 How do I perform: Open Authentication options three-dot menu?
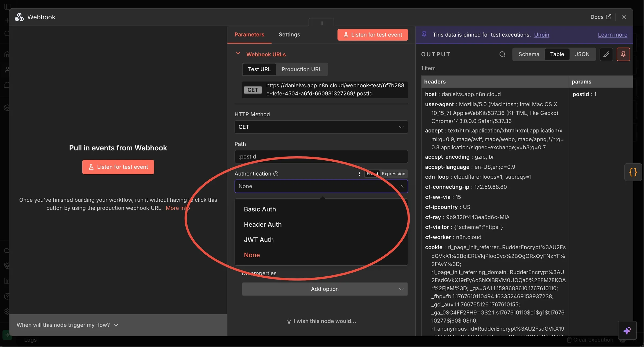[359, 174]
